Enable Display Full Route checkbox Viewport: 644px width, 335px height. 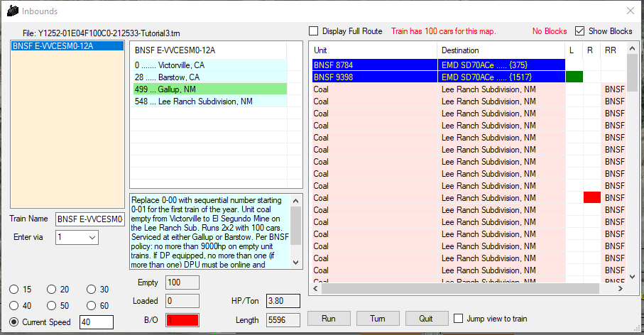pyautogui.click(x=313, y=31)
